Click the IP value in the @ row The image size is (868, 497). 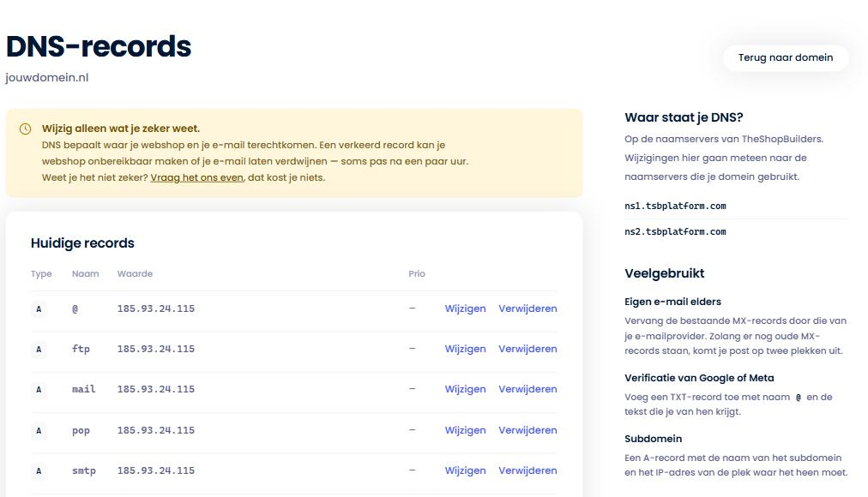click(x=156, y=309)
